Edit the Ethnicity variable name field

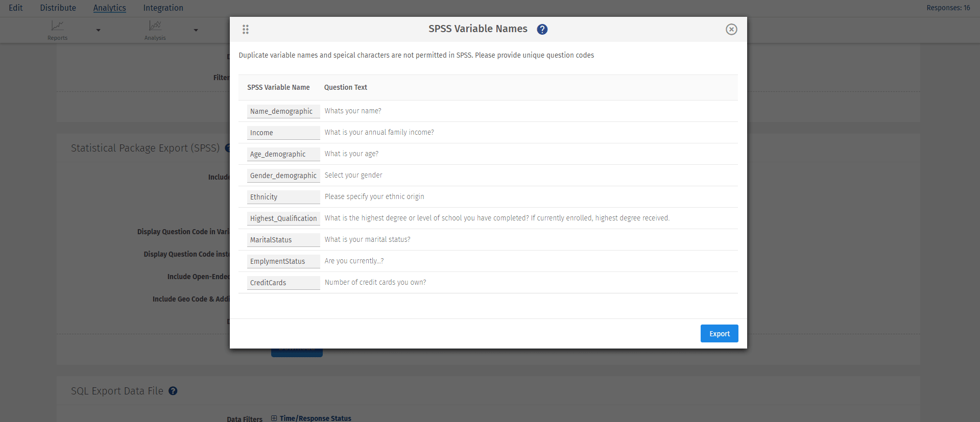(283, 197)
